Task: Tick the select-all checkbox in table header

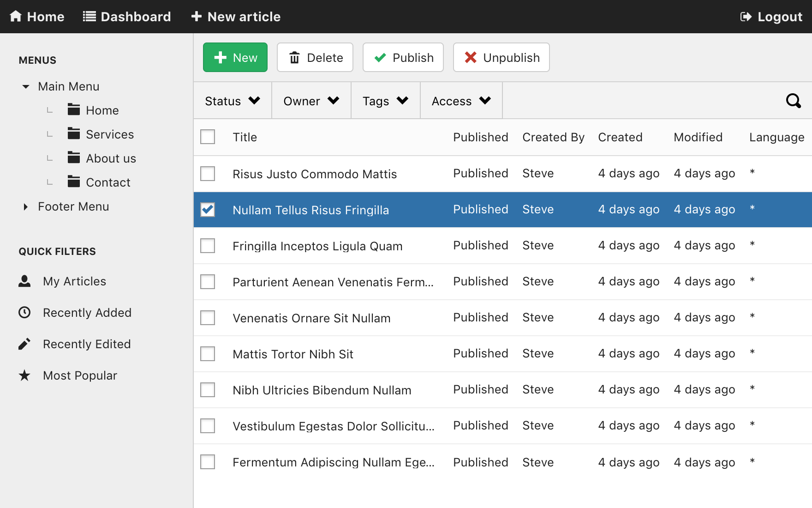Action: tap(208, 137)
